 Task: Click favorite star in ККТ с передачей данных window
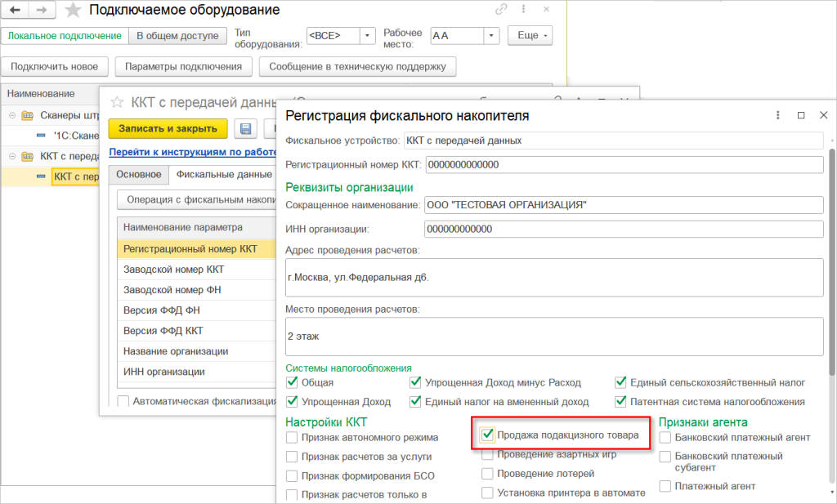[x=117, y=102]
